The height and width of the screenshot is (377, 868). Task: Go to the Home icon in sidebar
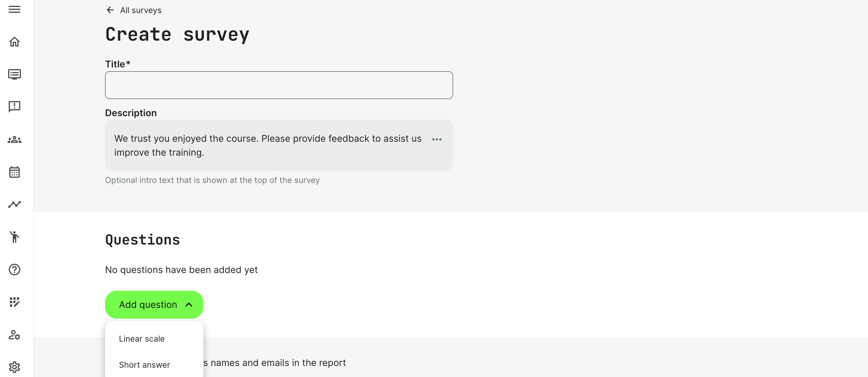15,42
